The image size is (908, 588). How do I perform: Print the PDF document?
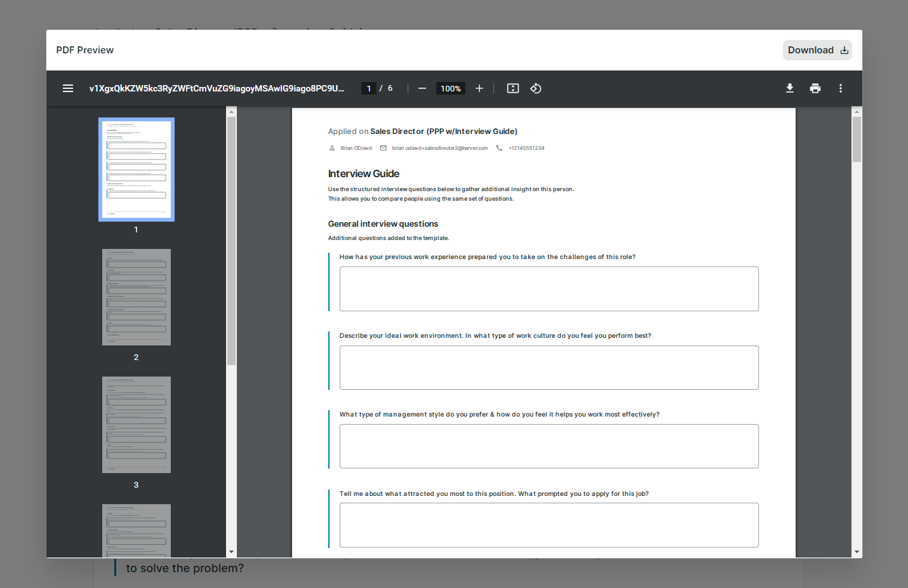coord(815,88)
